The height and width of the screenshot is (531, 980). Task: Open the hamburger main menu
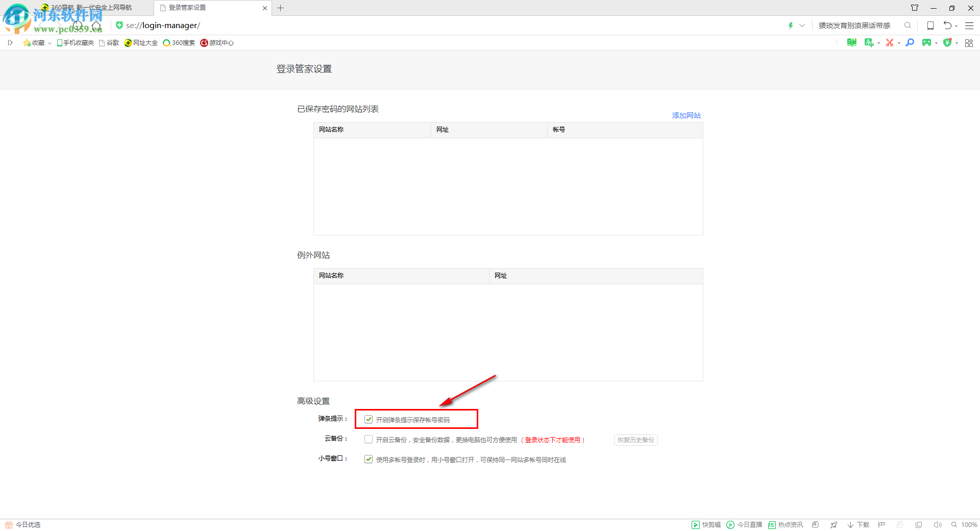[x=969, y=26]
